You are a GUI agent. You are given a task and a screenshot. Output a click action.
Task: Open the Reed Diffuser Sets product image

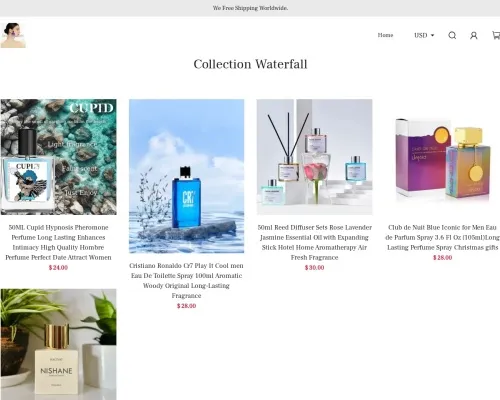314,157
